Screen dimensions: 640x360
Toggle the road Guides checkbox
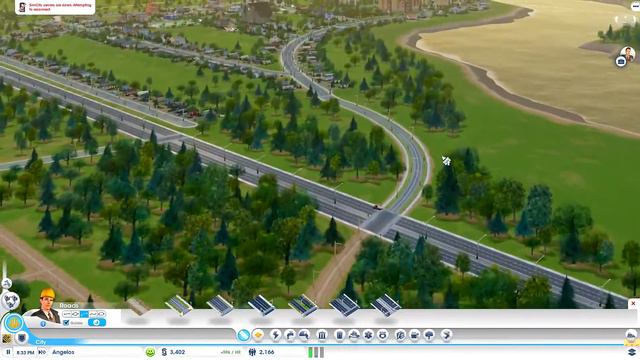(x=66, y=323)
